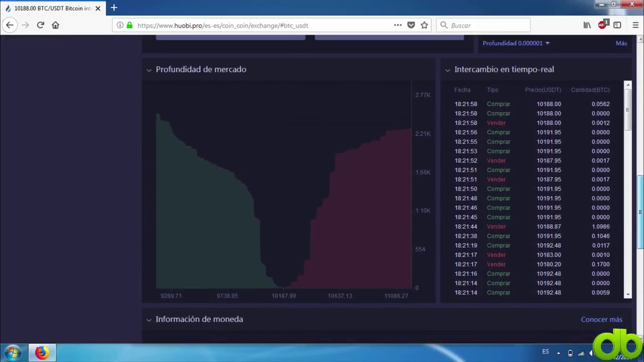644x362 pixels.
Task: Show site information for huobi.pro
Action: 120,25
